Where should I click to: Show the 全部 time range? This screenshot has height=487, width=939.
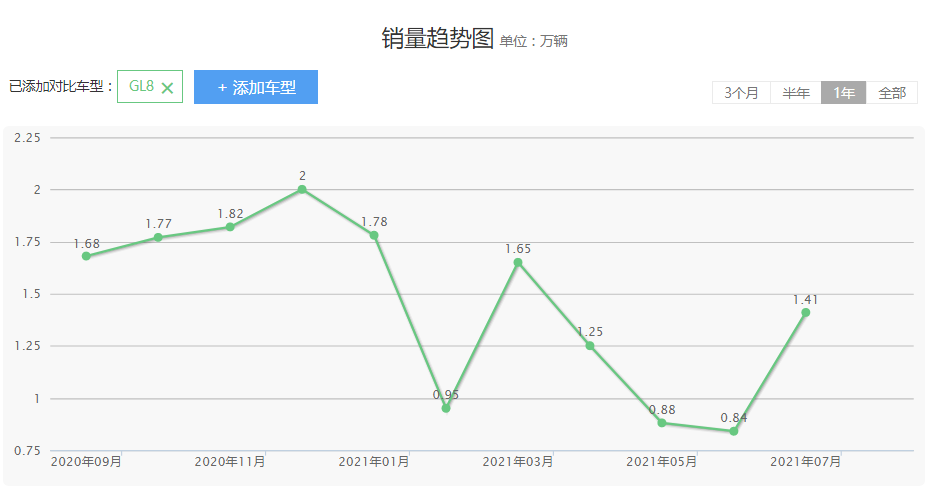click(892, 93)
